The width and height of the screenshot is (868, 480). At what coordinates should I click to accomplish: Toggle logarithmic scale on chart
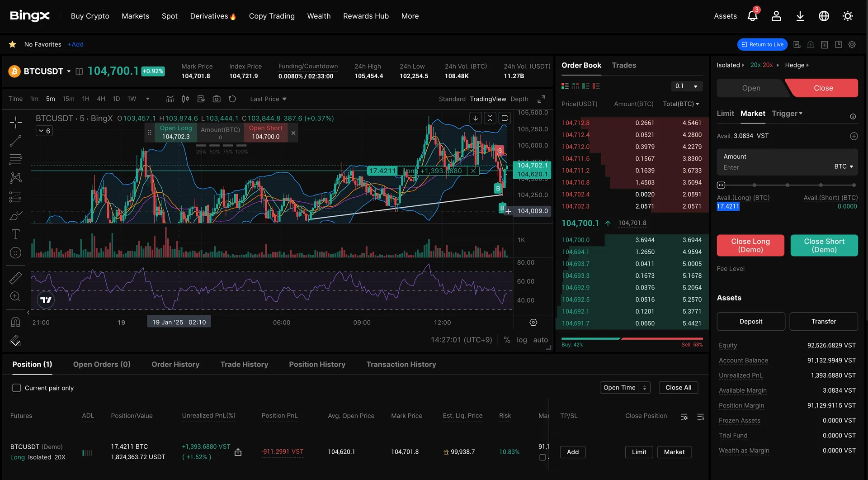click(x=522, y=340)
